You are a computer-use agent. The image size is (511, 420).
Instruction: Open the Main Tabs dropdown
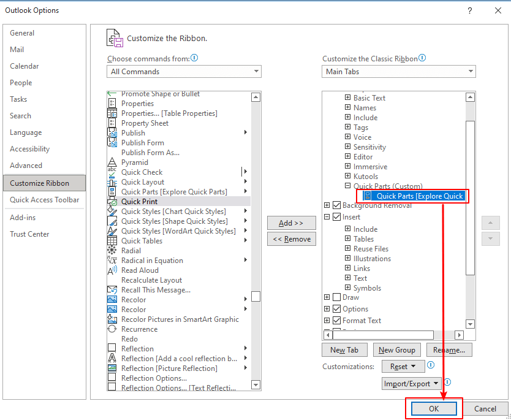tap(399, 72)
